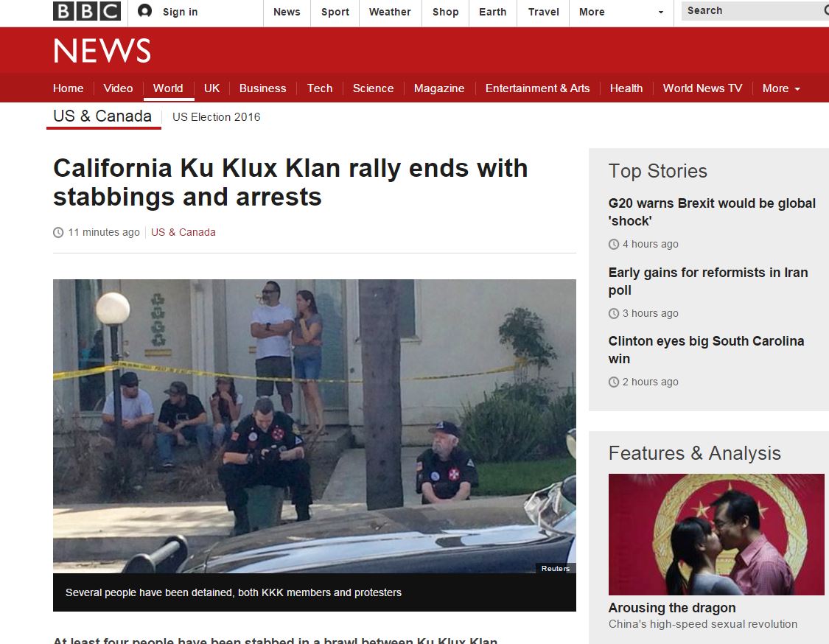Click the BBC logo
This screenshot has width=829, height=644.
[87, 11]
